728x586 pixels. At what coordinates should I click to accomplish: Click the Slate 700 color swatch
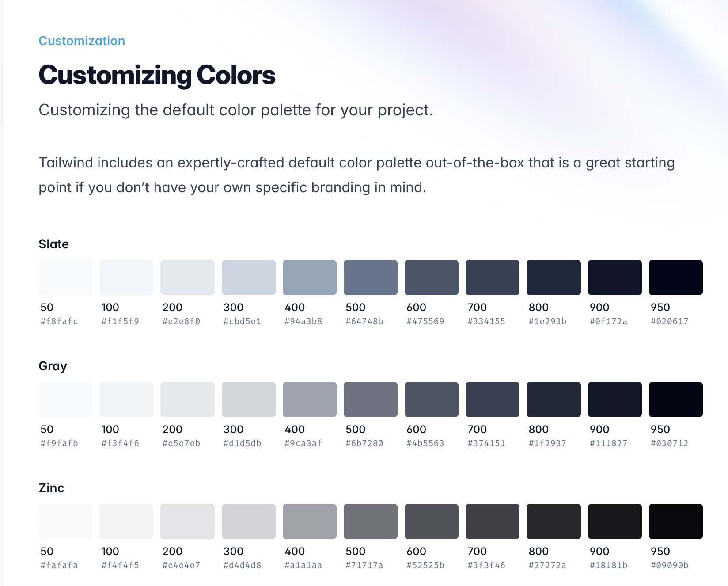click(493, 278)
